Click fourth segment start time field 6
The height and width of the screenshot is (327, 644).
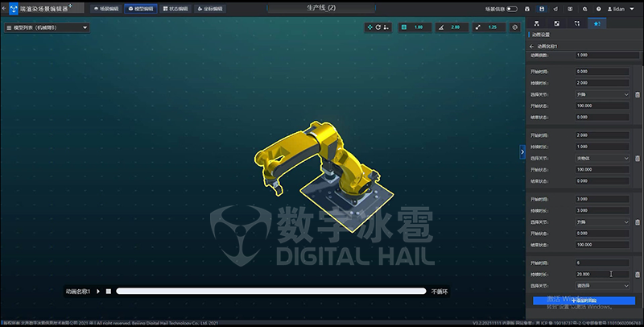tap(601, 263)
